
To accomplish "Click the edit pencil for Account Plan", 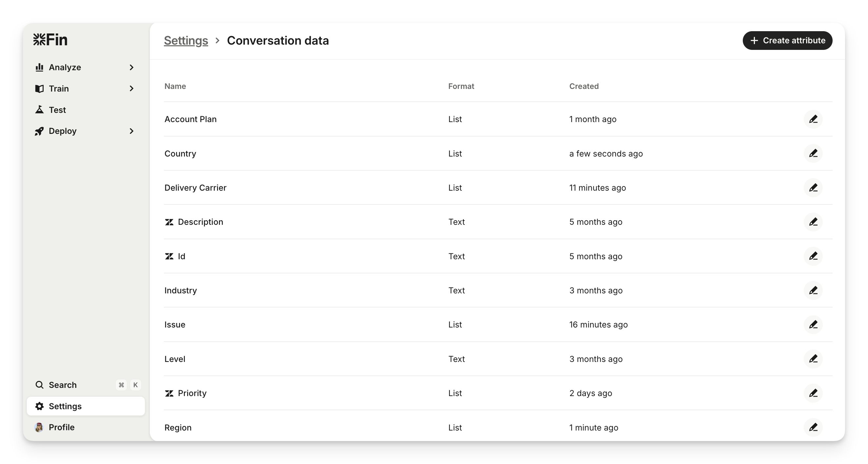I will (813, 119).
